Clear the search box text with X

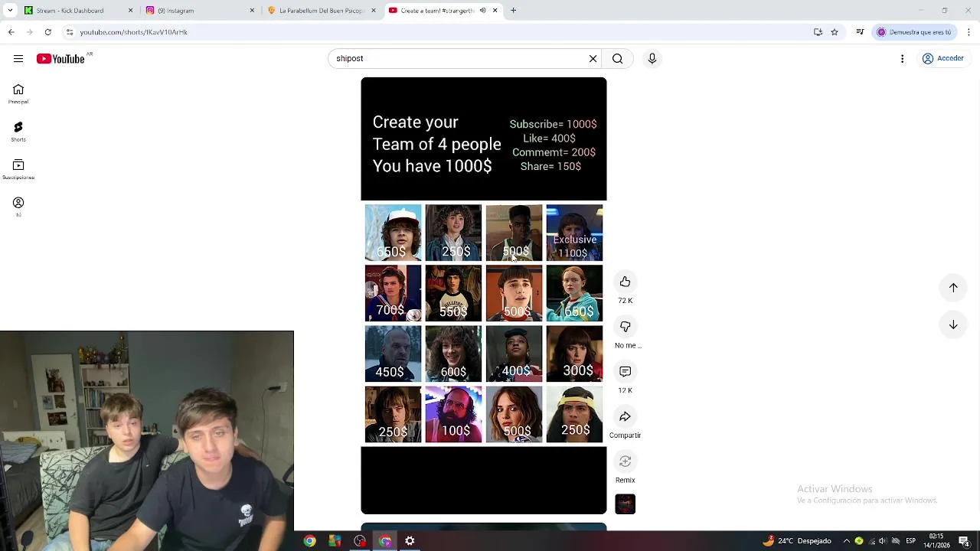click(593, 59)
